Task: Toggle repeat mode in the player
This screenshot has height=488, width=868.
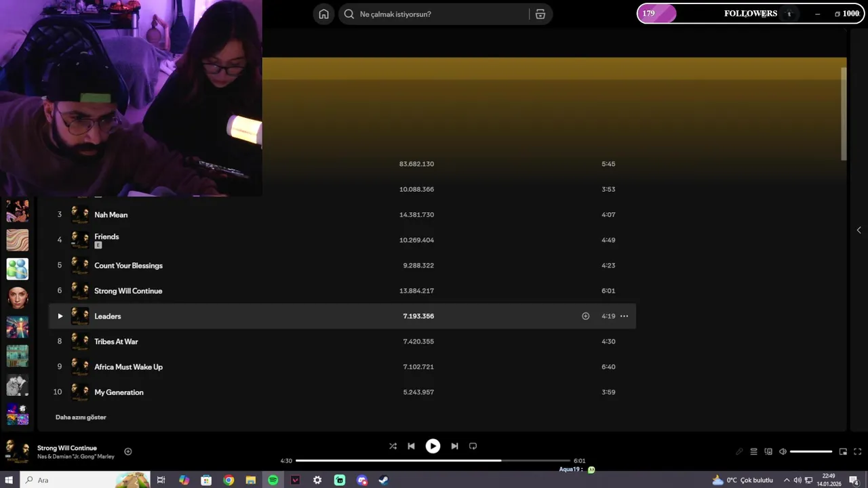Action: click(x=473, y=446)
